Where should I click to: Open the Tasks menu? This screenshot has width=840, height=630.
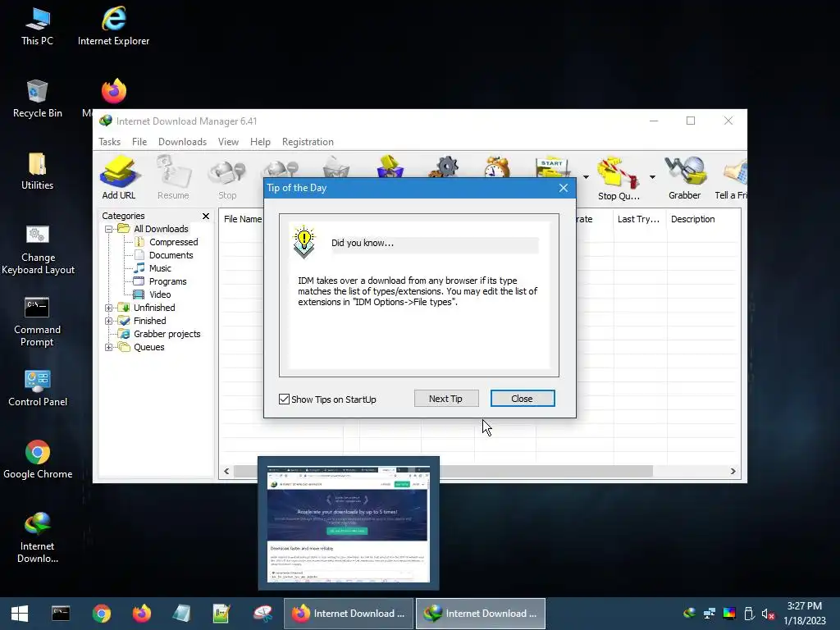coord(109,142)
